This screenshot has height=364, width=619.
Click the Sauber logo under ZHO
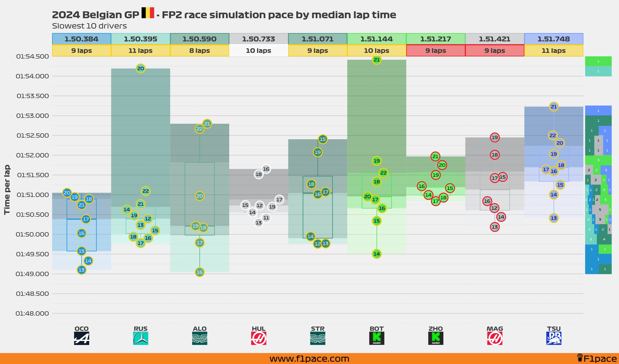click(436, 338)
